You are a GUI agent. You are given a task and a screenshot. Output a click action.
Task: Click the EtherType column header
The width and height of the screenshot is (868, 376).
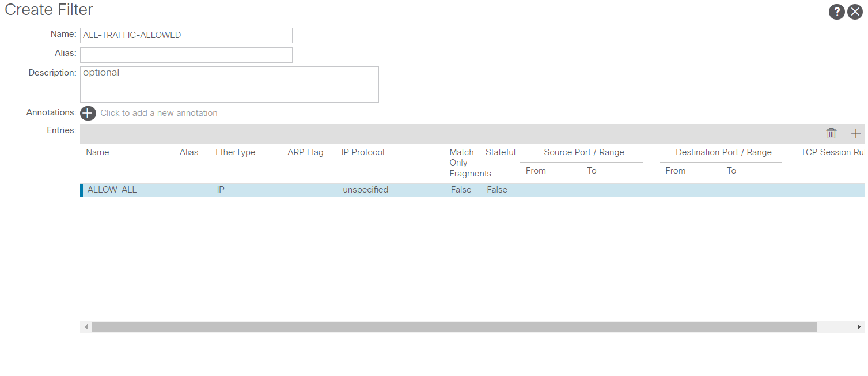[235, 152]
